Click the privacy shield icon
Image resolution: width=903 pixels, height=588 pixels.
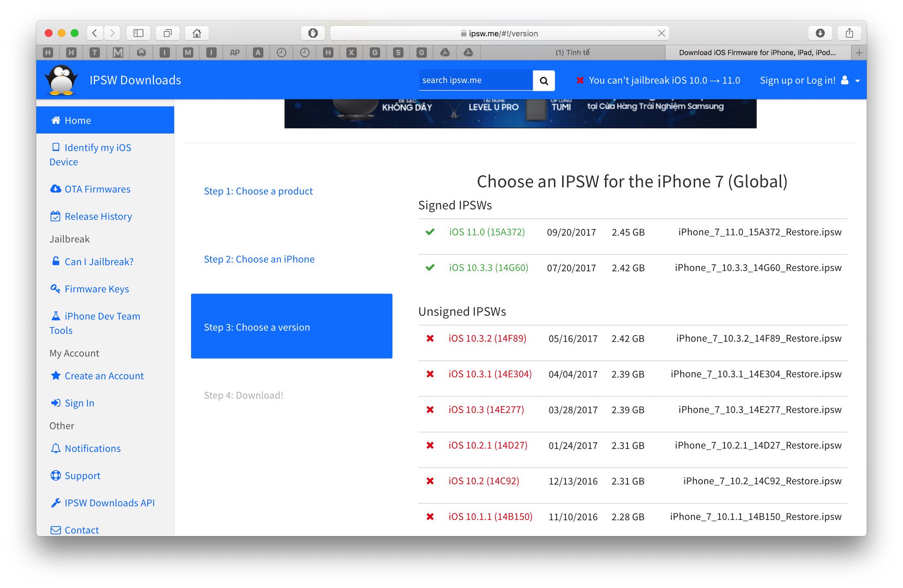click(x=313, y=33)
